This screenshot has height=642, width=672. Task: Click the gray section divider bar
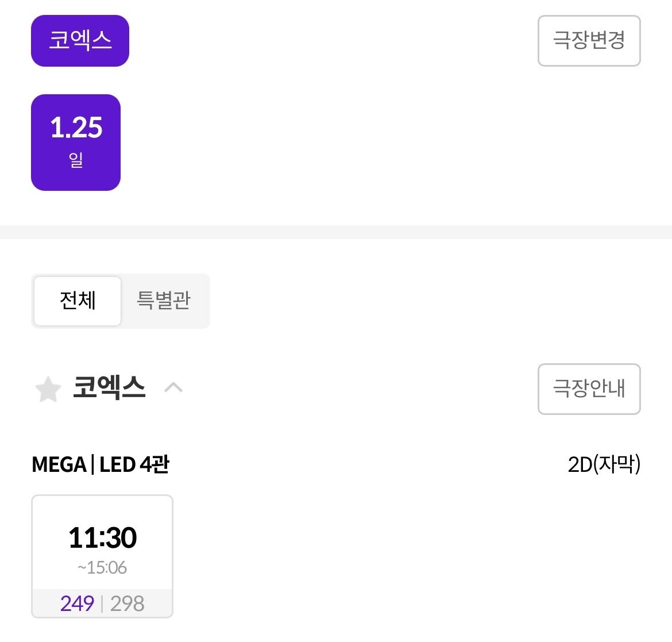(x=336, y=232)
